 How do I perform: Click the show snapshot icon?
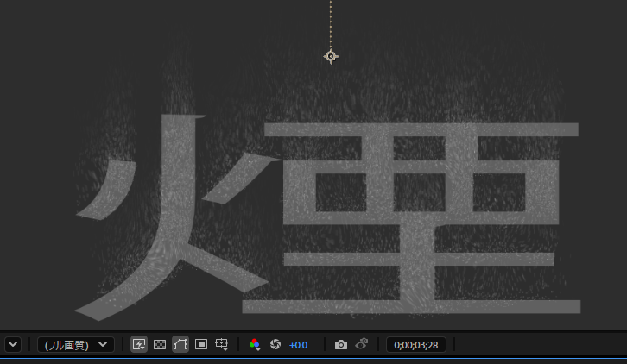click(362, 344)
